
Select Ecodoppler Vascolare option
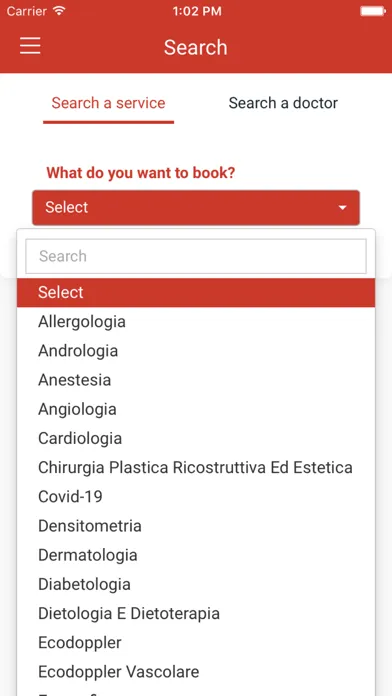(196, 672)
